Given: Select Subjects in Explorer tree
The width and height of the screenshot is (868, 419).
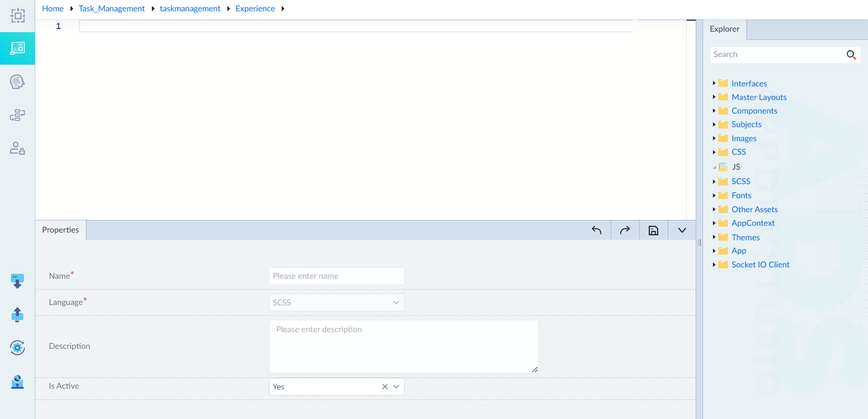Looking at the screenshot, I should pos(746,124).
